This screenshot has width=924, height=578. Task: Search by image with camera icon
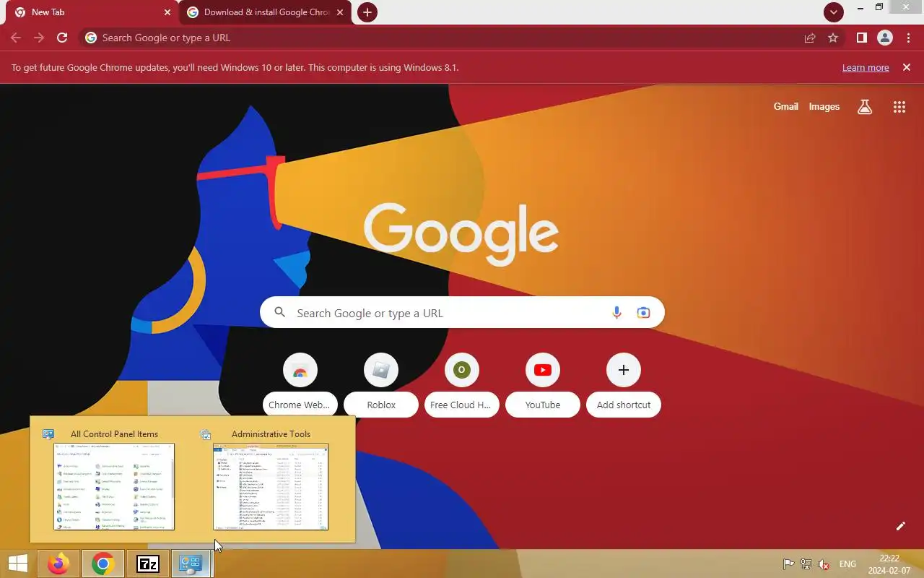coord(643,313)
